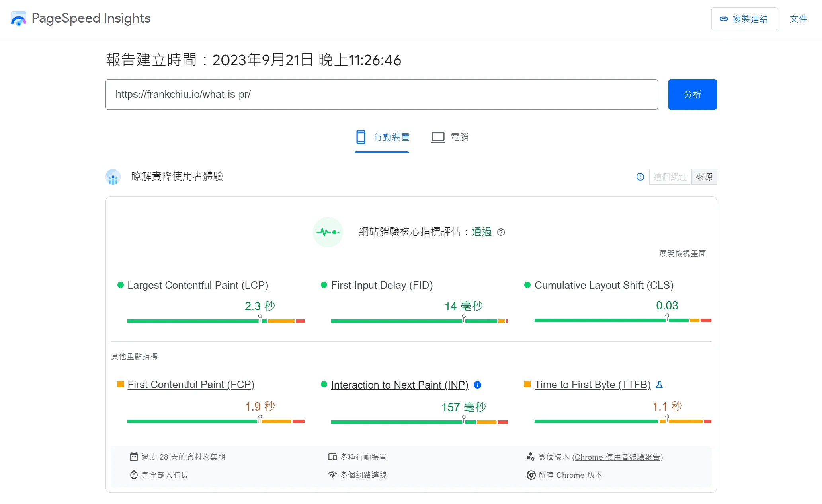Expand the view using 展開檢視畫面
The image size is (822, 504).
click(682, 253)
